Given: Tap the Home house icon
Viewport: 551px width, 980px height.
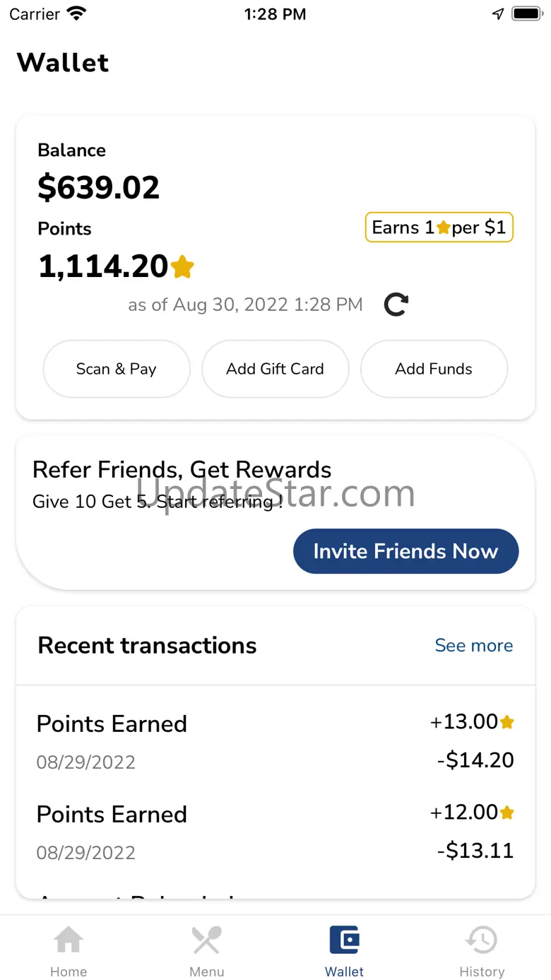Looking at the screenshot, I should tap(69, 940).
